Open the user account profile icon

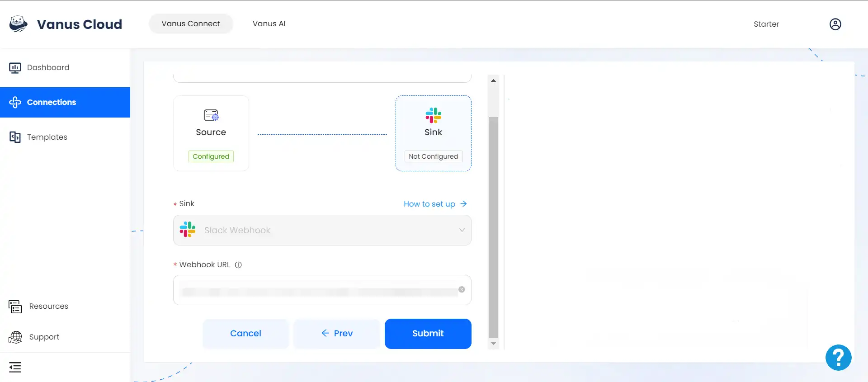[835, 24]
